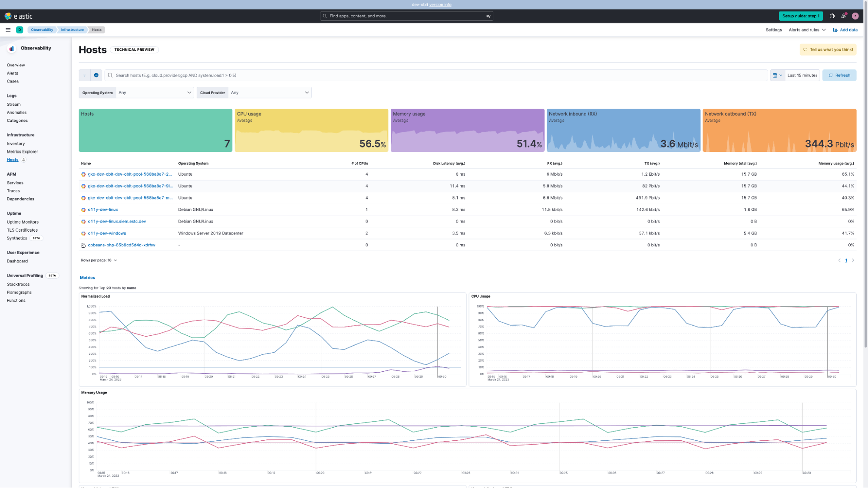This screenshot has height=488, width=868.
Task: Click Infrastructure breadcrumb
Action: 72,30
